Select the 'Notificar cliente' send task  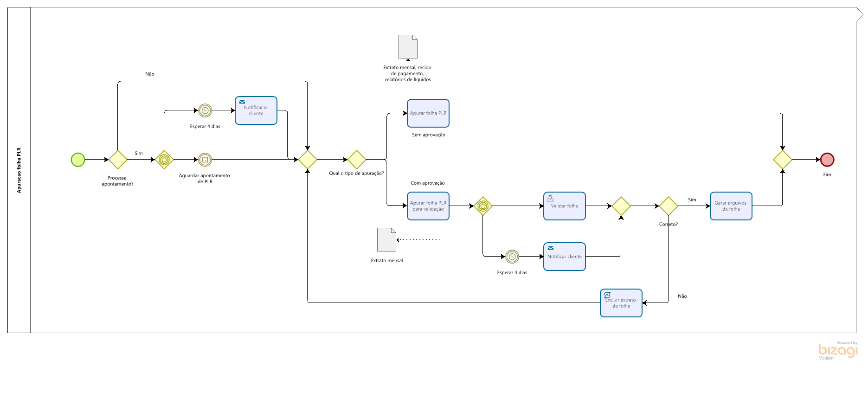coord(565,257)
